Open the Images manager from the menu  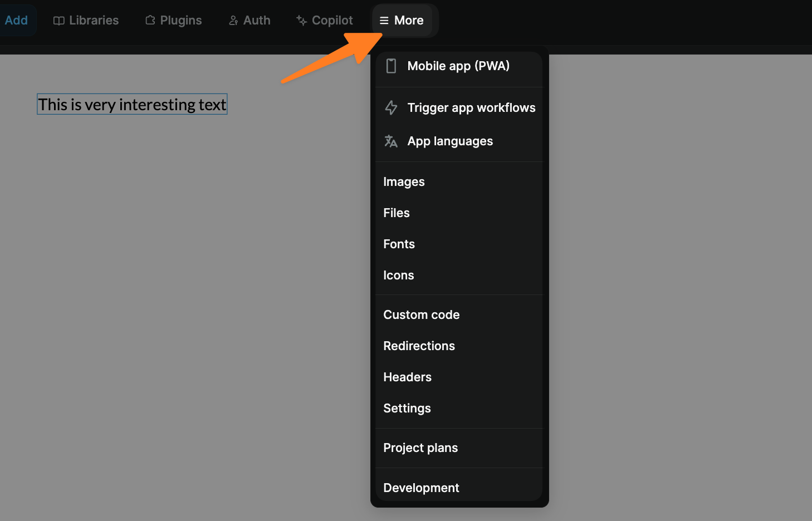click(404, 181)
